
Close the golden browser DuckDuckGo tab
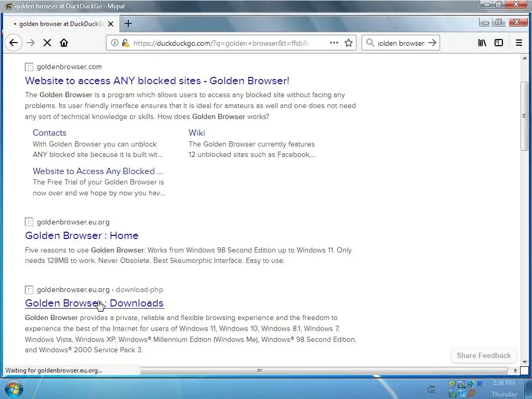click(x=110, y=24)
